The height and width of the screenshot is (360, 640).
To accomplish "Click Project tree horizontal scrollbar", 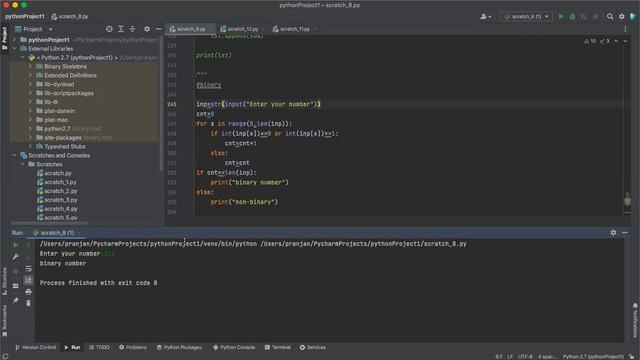I will click(49, 223).
